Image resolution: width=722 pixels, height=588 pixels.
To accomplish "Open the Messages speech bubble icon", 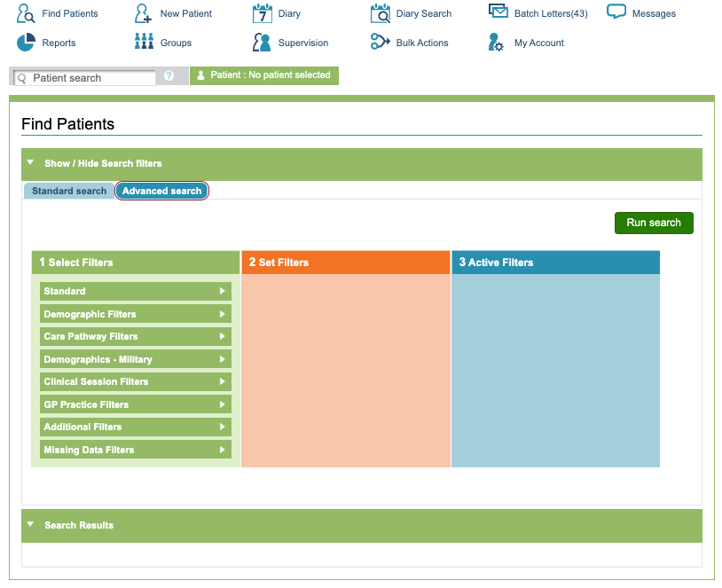I will tap(616, 12).
